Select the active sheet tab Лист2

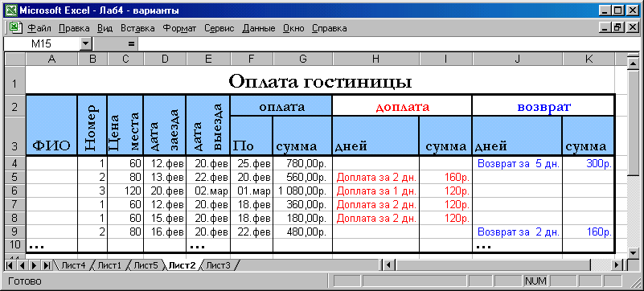182,265
